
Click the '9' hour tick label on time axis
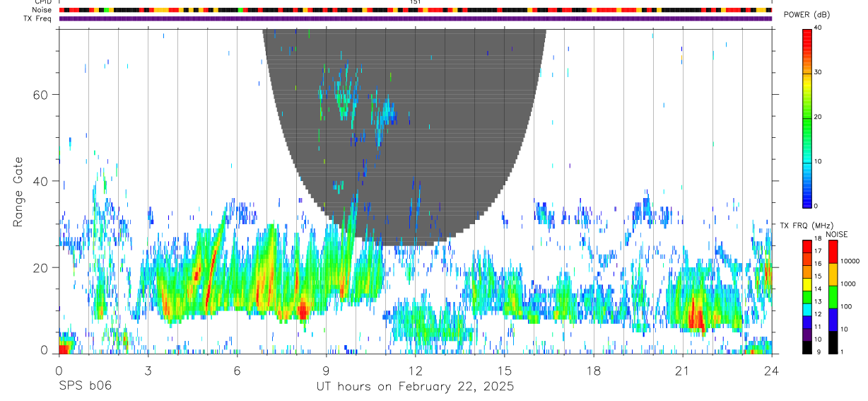[x=327, y=370]
